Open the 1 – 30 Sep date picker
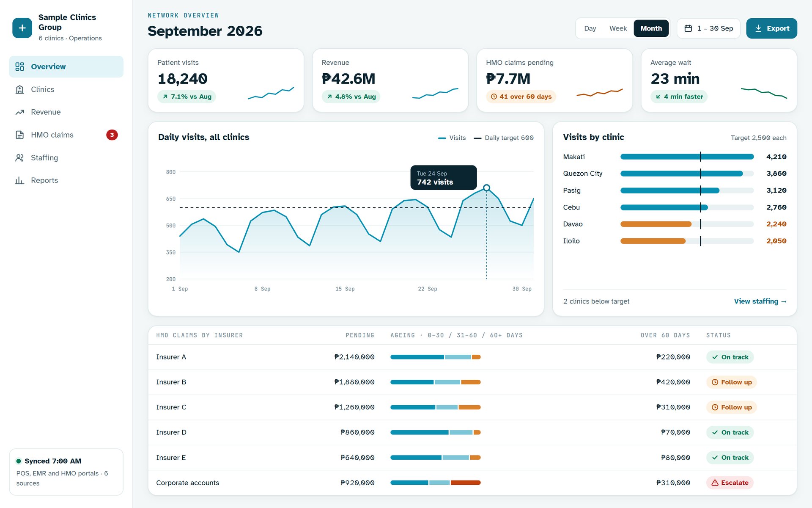This screenshot has width=812, height=508. (708, 28)
